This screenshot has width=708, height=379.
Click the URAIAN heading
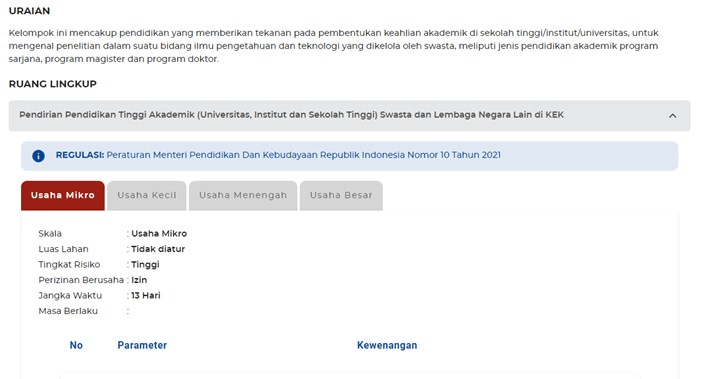[29, 11]
